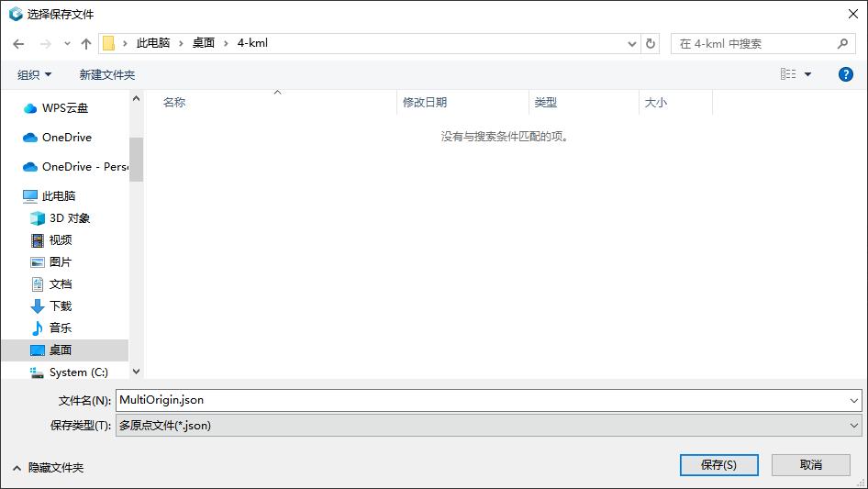Click the search magnifier icon
Screen dimensions: 868x489
[842, 44]
